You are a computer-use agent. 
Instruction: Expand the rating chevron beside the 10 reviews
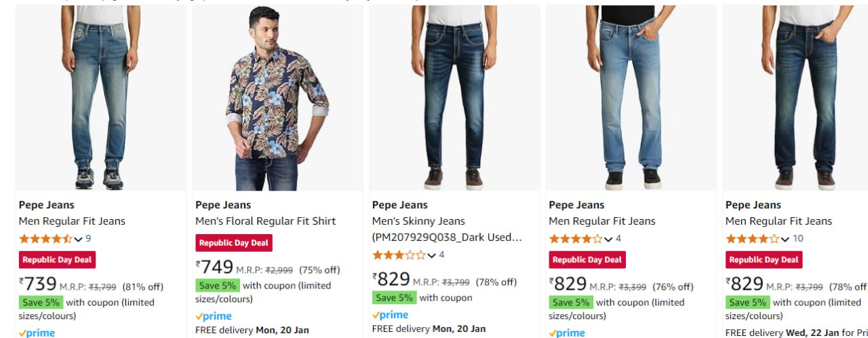[785, 239]
